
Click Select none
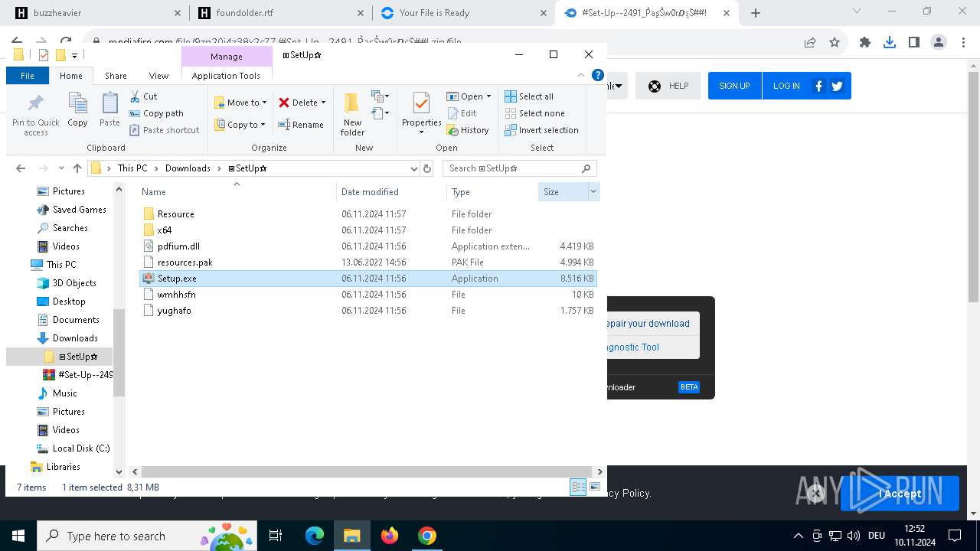pos(534,113)
